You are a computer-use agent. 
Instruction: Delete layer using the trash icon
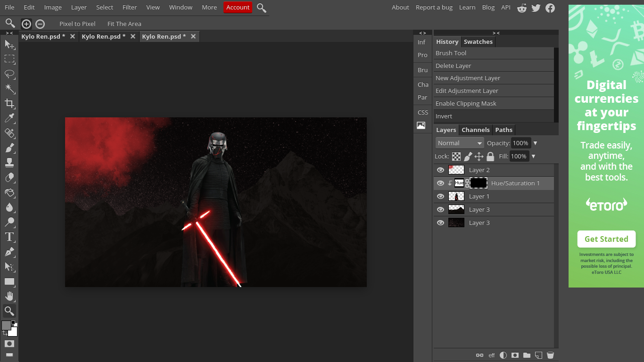pos(550,355)
